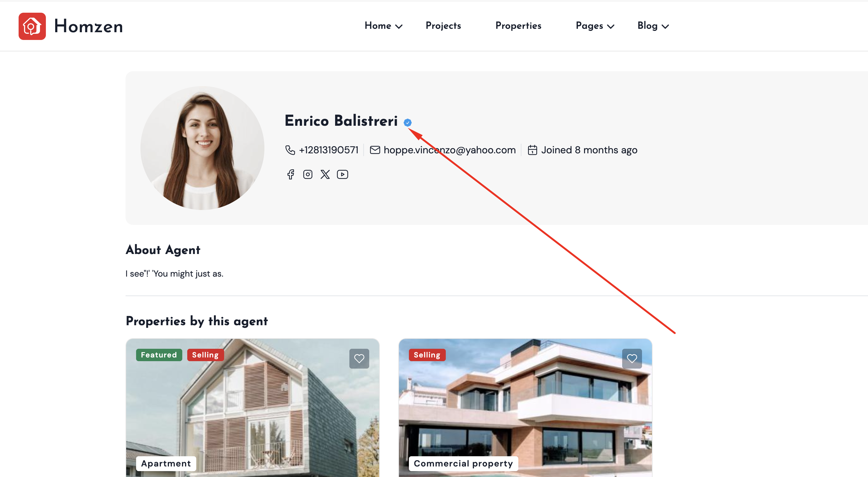Screen dimensions: 868x477
Task: Click the envelope icon beside the email
Action: [x=375, y=150]
